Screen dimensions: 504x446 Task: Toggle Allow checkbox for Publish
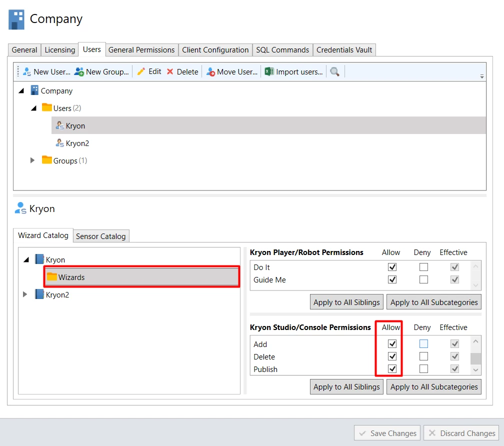coord(392,369)
